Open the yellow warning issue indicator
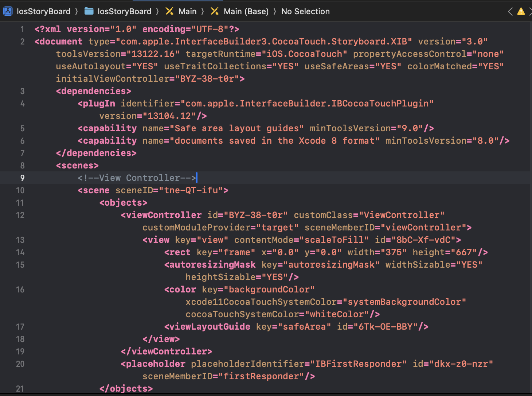The width and height of the screenshot is (532, 396). click(x=521, y=11)
